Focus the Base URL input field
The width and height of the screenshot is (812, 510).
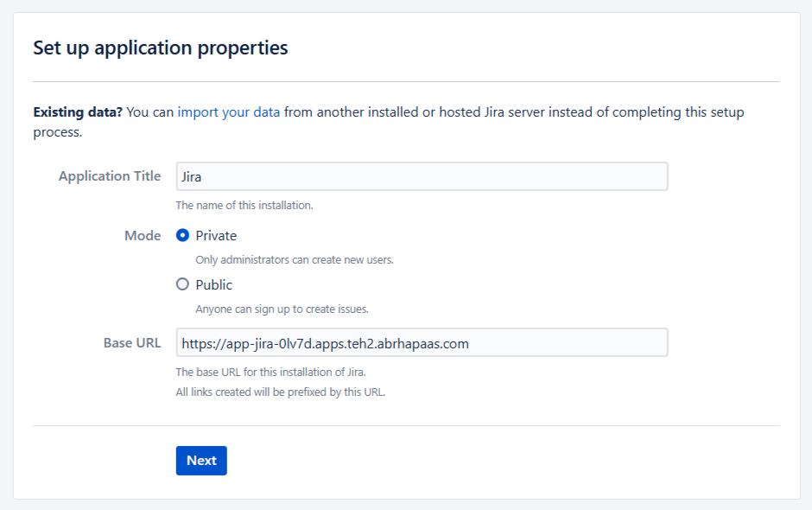(422, 342)
